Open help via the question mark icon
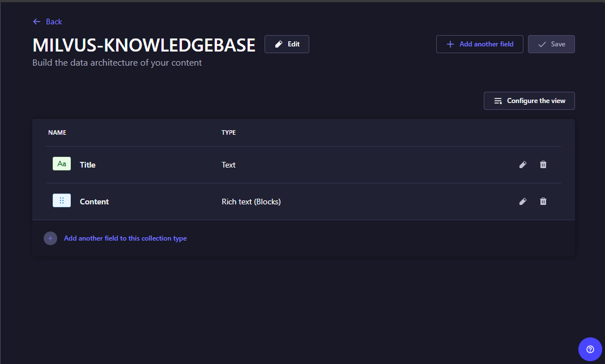 tap(590, 349)
